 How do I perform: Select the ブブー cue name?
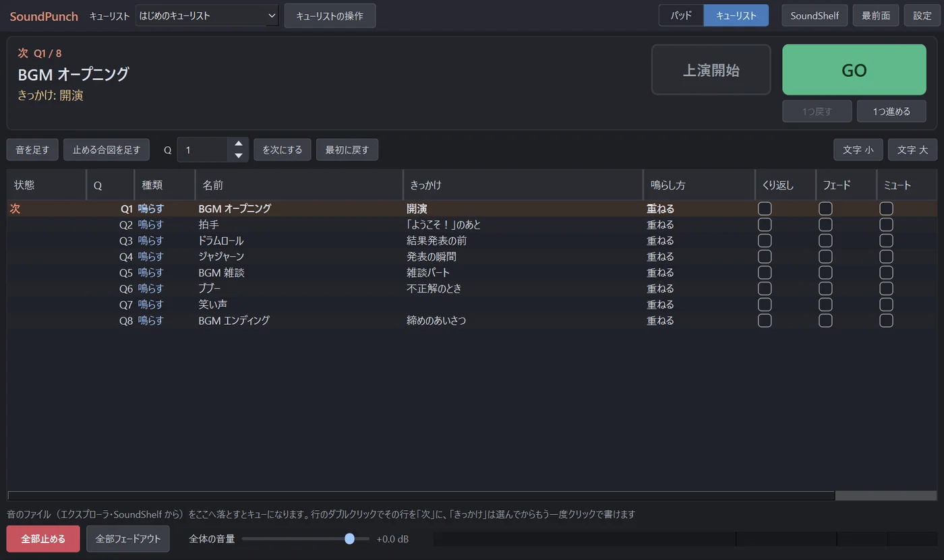tap(210, 288)
